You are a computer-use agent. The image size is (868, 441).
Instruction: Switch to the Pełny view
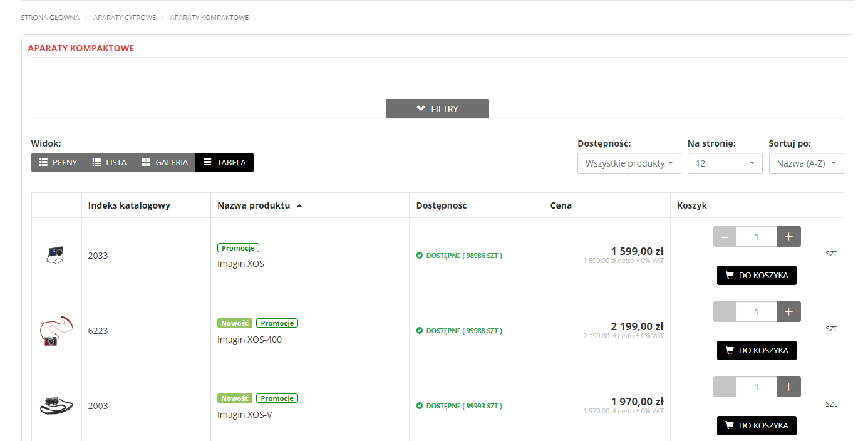[58, 162]
